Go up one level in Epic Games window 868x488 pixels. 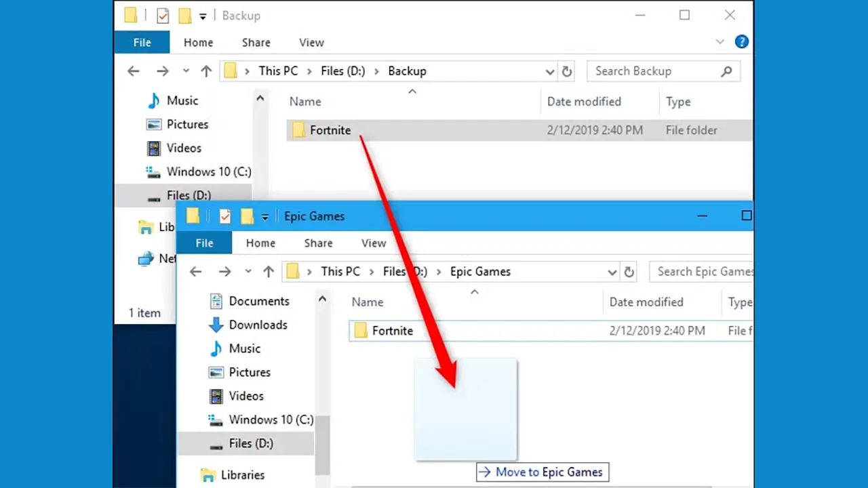click(269, 272)
